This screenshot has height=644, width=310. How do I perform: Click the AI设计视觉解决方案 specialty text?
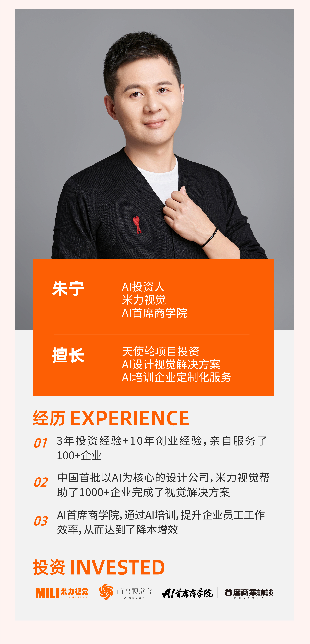[x=171, y=364]
